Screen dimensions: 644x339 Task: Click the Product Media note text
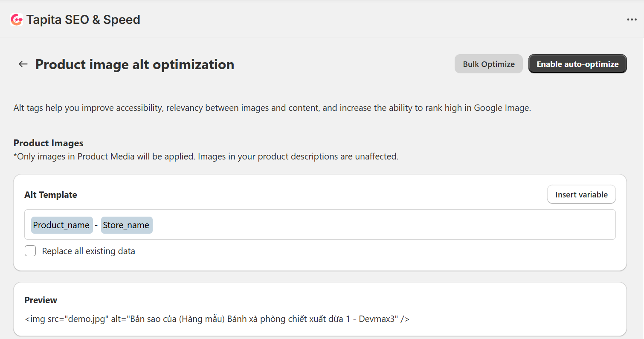tap(206, 156)
